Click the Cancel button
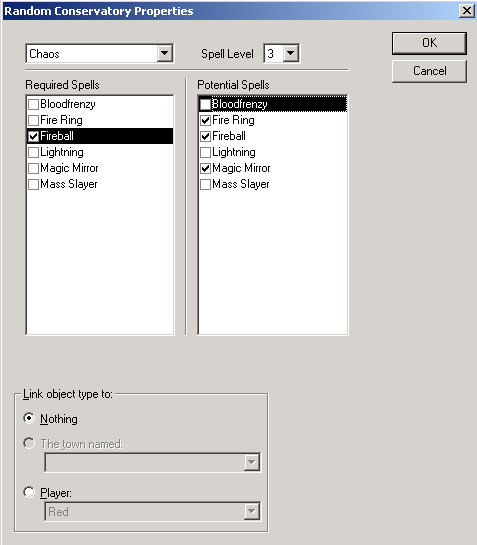The width and height of the screenshot is (477, 545). pos(429,71)
